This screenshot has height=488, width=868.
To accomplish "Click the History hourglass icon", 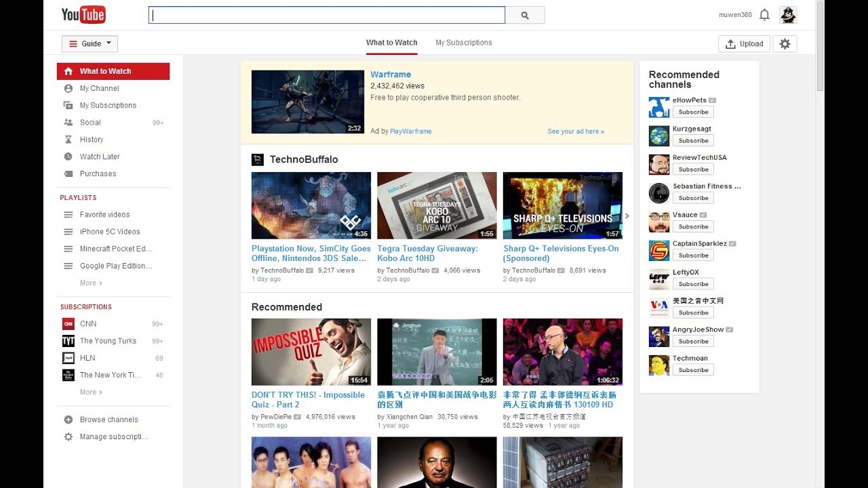I will (68, 140).
